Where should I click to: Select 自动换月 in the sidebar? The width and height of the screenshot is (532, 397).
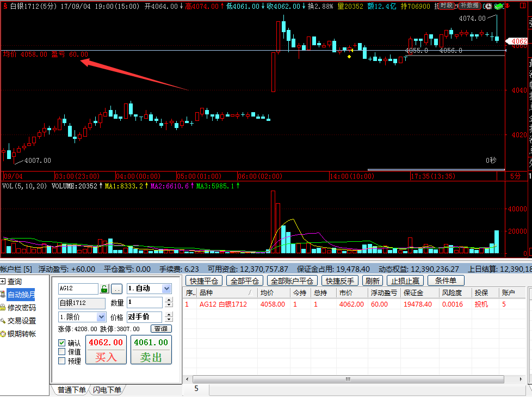click(21, 295)
